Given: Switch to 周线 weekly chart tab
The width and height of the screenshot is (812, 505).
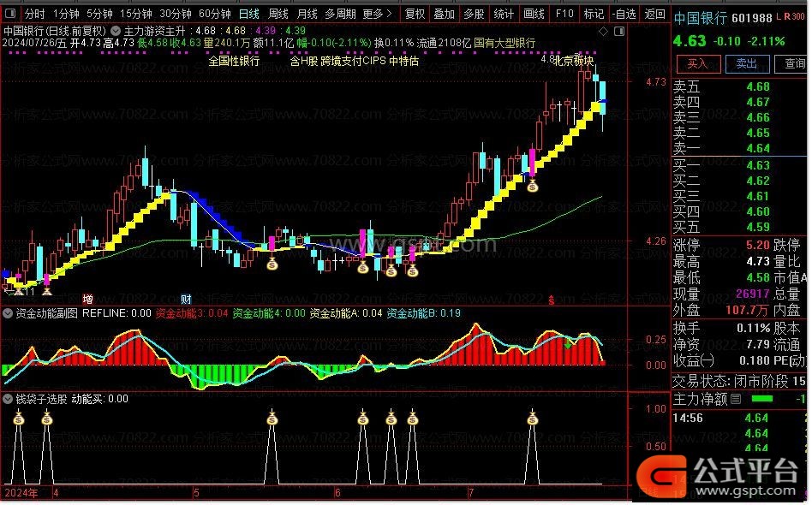Looking at the screenshot, I should [278, 14].
